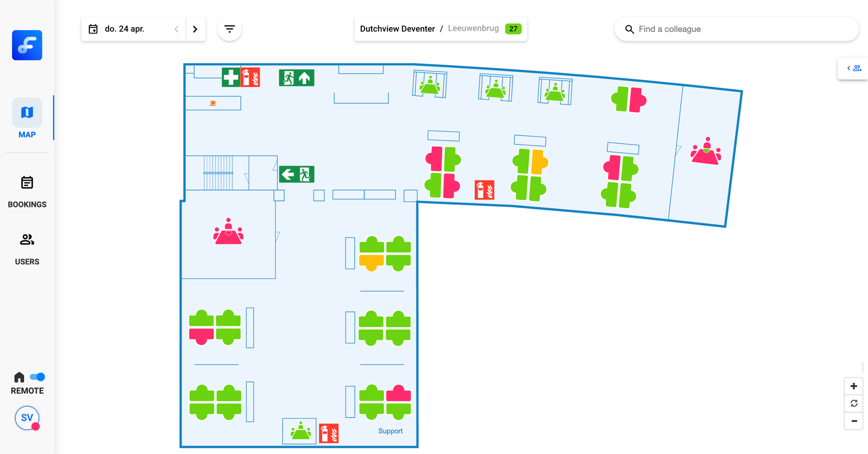Select the yellow desk near top wing
The image size is (868, 454).
(539, 162)
